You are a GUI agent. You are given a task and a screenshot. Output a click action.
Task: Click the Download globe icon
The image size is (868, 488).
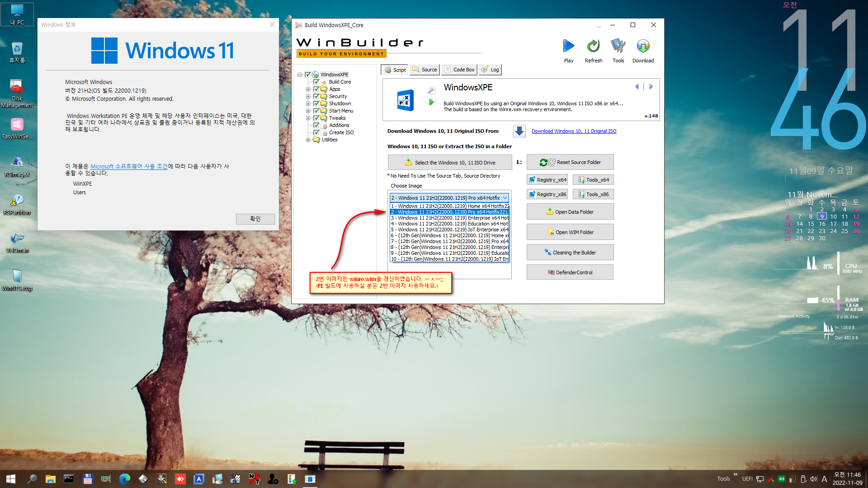(x=643, y=46)
